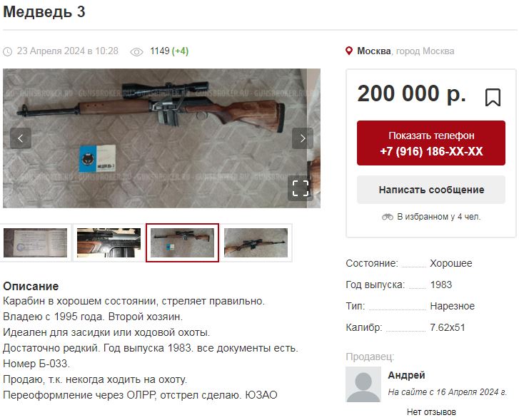Click the main rifle photo
519x420 pixels.
point(161,138)
